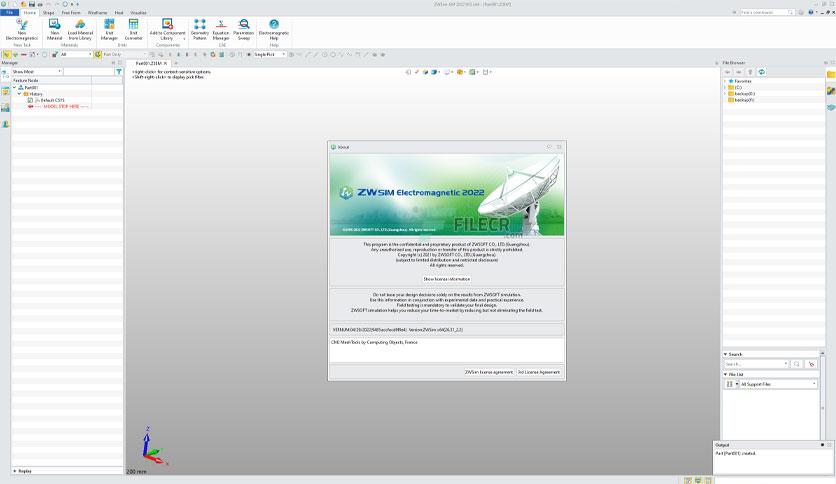The width and height of the screenshot is (836, 484).
Task: Switch to the Wireframe ribbon tab
Action: tap(97, 12)
